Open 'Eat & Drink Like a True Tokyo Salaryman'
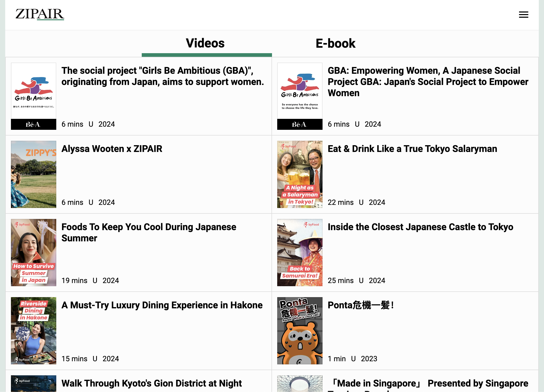The height and width of the screenshot is (392, 544). pyautogui.click(x=412, y=149)
